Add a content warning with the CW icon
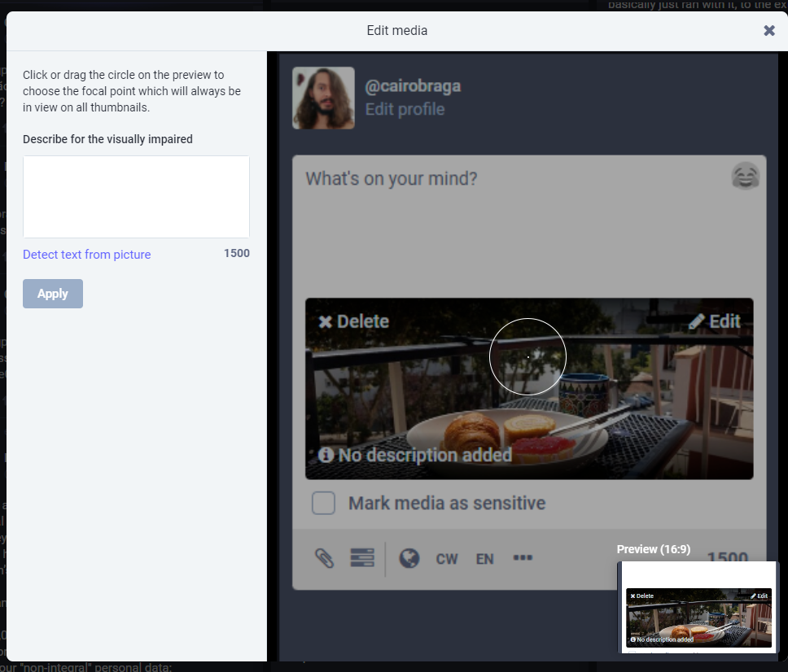 pos(446,558)
